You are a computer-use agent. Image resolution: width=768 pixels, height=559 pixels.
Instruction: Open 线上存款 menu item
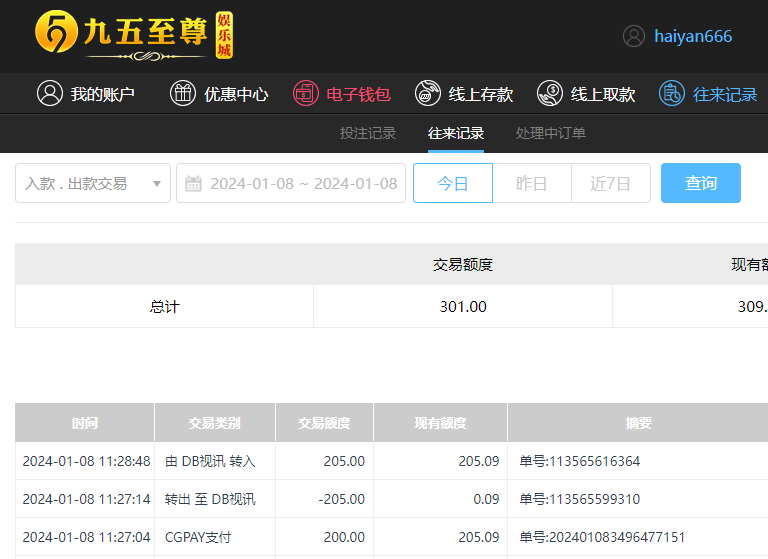481,94
